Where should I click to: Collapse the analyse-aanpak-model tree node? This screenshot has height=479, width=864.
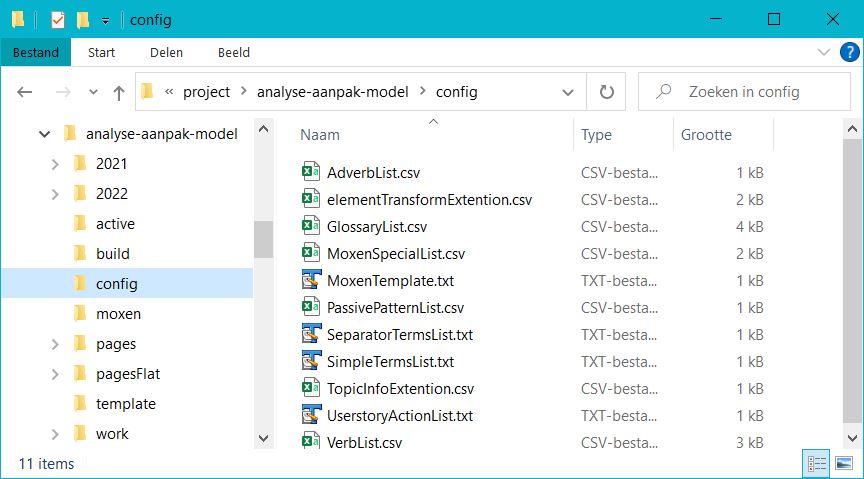pos(43,134)
